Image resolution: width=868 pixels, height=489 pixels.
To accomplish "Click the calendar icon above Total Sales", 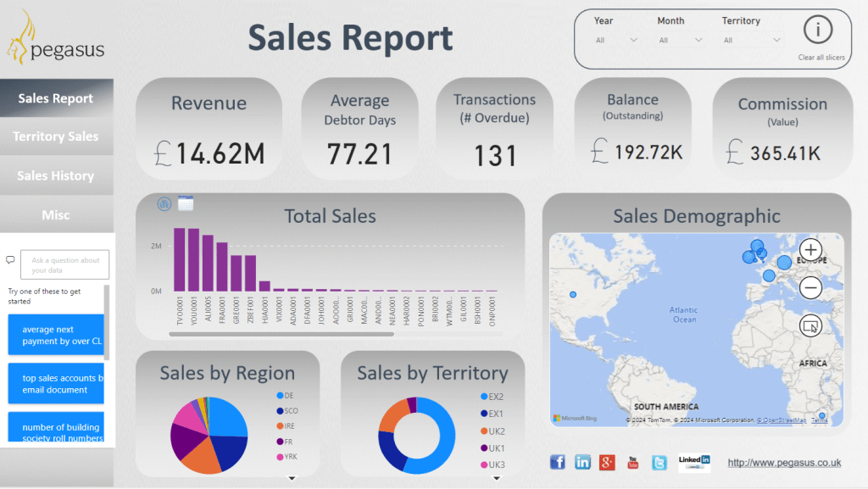I will (186, 203).
